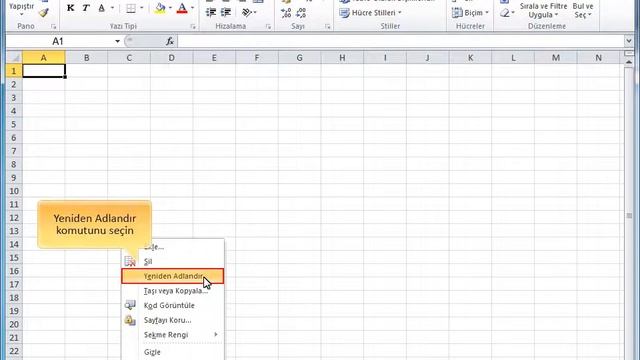Click the vertical scrollbar thumb
640x360 pixels.
(629, 216)
